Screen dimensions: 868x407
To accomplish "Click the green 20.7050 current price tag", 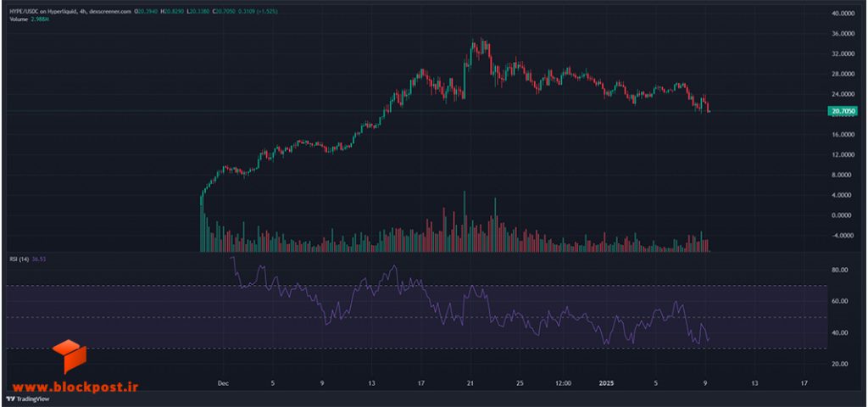I will pyautogui.click(x=842, y=111).
